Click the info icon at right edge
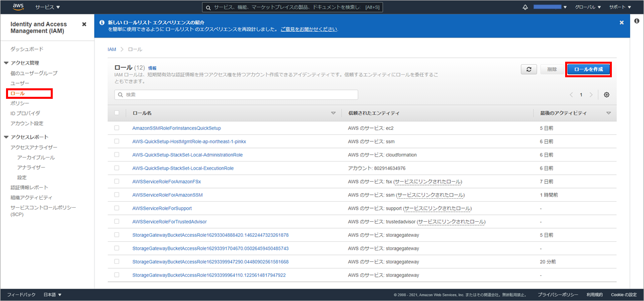644x301 pixels. tap(636, 21)
